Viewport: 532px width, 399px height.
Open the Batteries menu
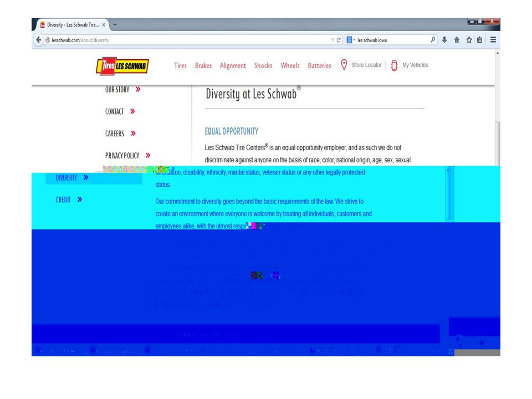pyautogui.click(x=319, y=65)
